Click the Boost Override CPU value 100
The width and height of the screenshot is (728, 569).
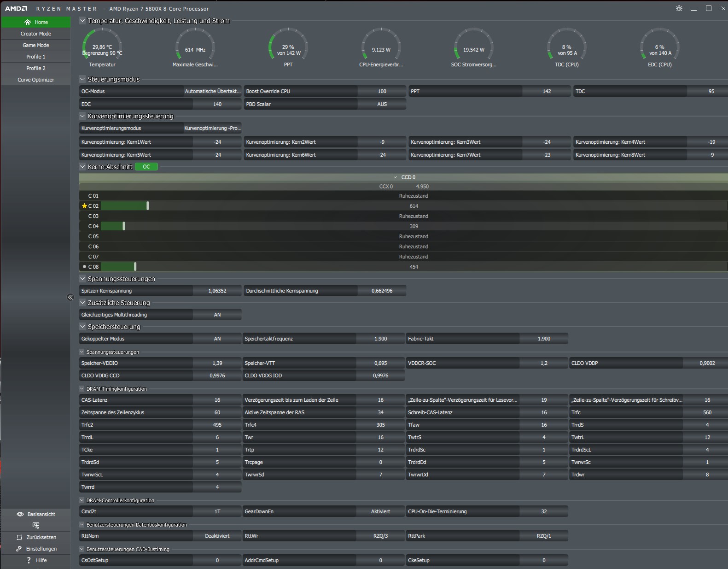coord(382,92)
